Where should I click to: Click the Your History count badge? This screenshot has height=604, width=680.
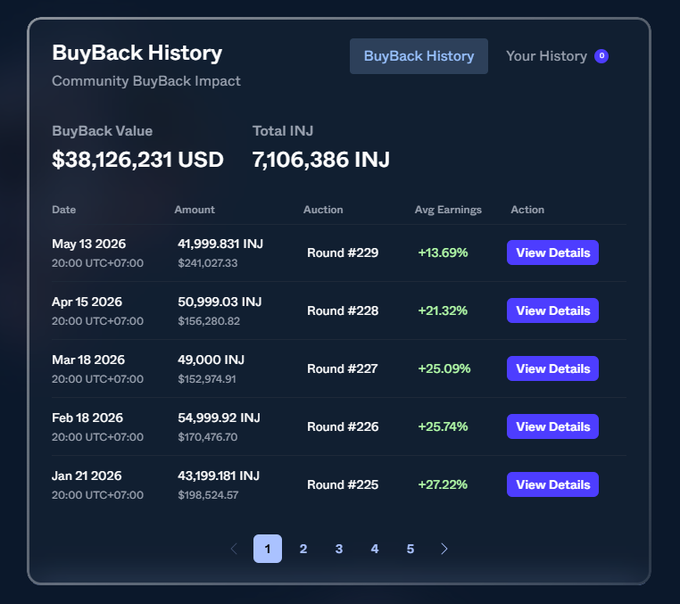tap(602, 56)
